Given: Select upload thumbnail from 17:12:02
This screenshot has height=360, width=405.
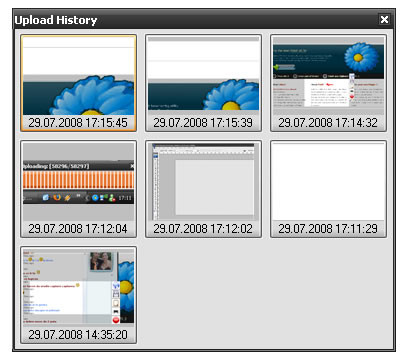Looking at the screenshot, I should pos(203,189).
